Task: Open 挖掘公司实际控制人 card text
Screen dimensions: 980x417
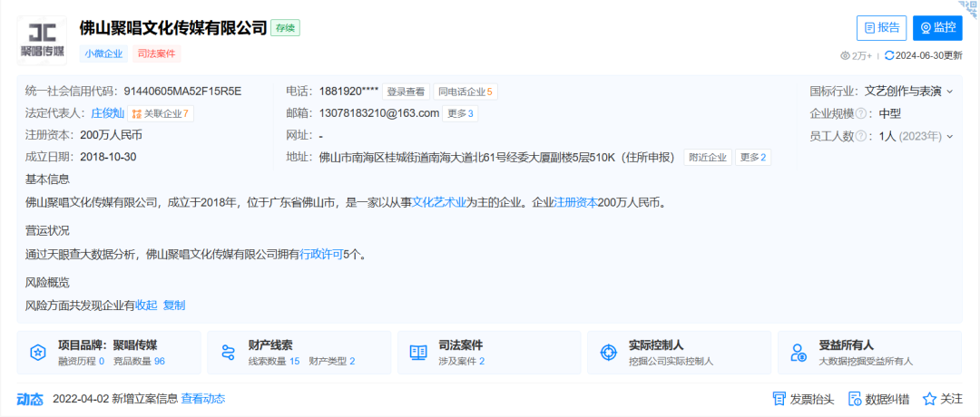Action: pyautogui.click(x=671, y=361)
